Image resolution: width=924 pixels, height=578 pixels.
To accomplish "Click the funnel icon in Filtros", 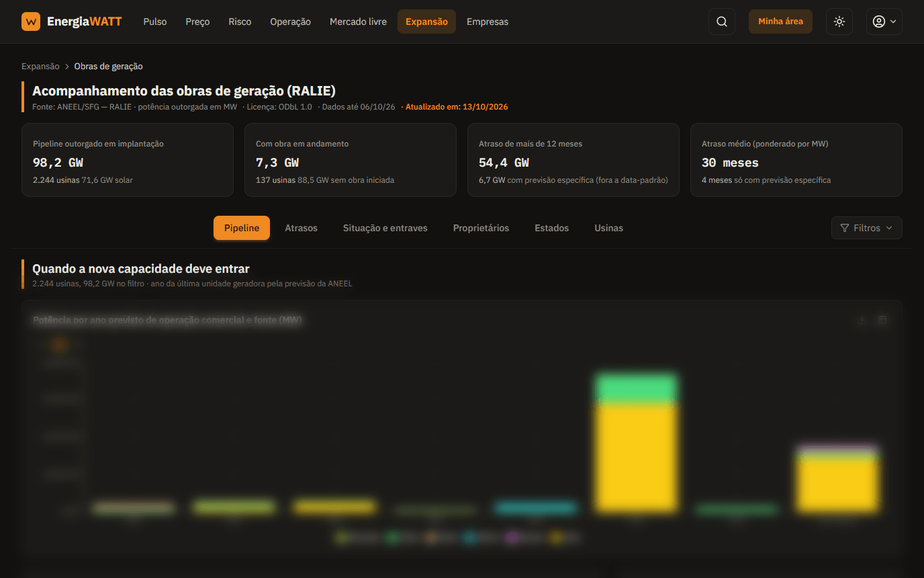I will (845, 228).
